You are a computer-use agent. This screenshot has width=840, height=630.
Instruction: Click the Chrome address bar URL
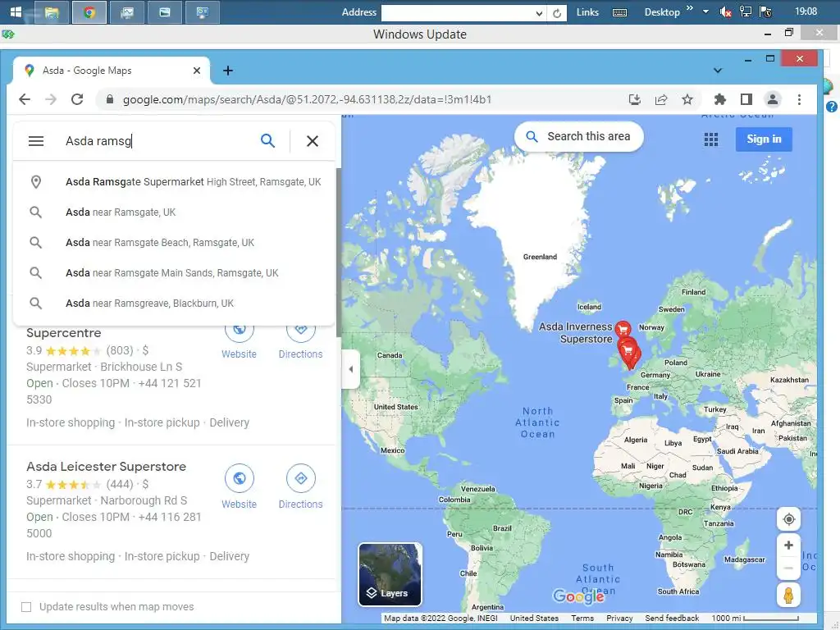[x=307, y=99]
